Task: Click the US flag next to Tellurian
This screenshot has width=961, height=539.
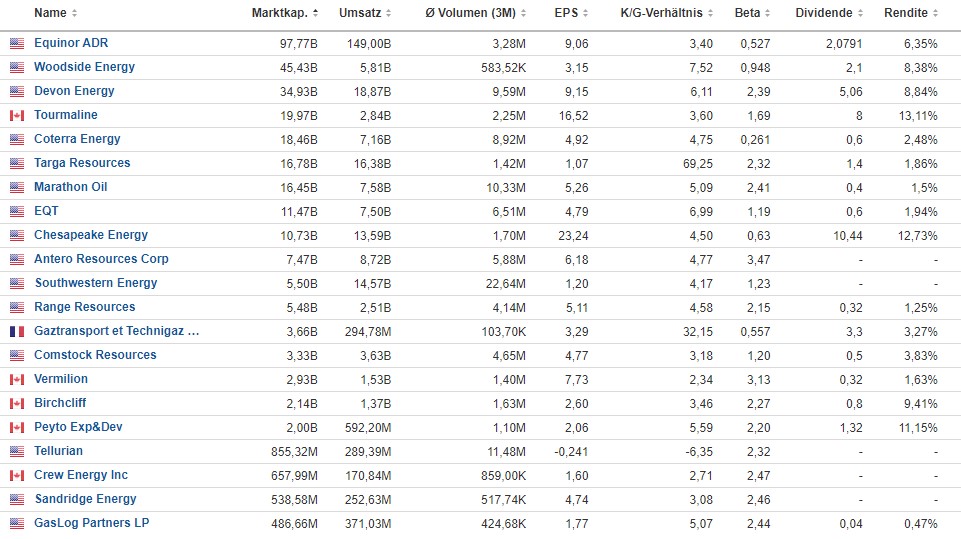Action: pos(17,451)
